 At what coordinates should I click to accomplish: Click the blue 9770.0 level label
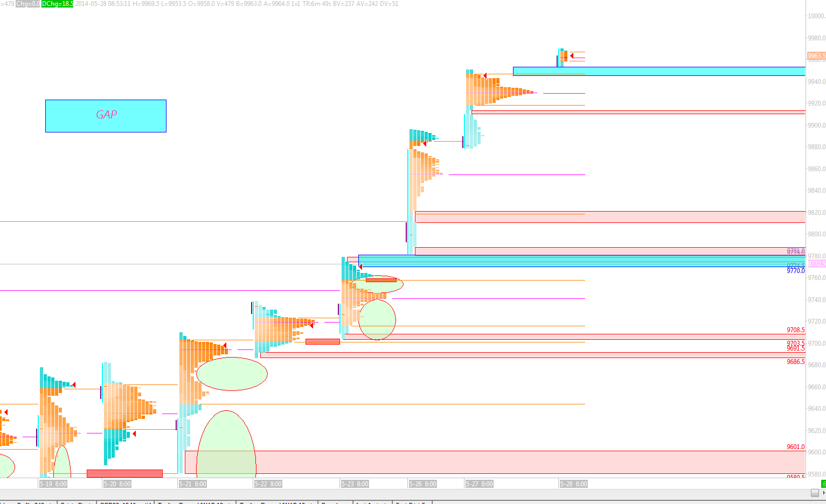[796, 271]
